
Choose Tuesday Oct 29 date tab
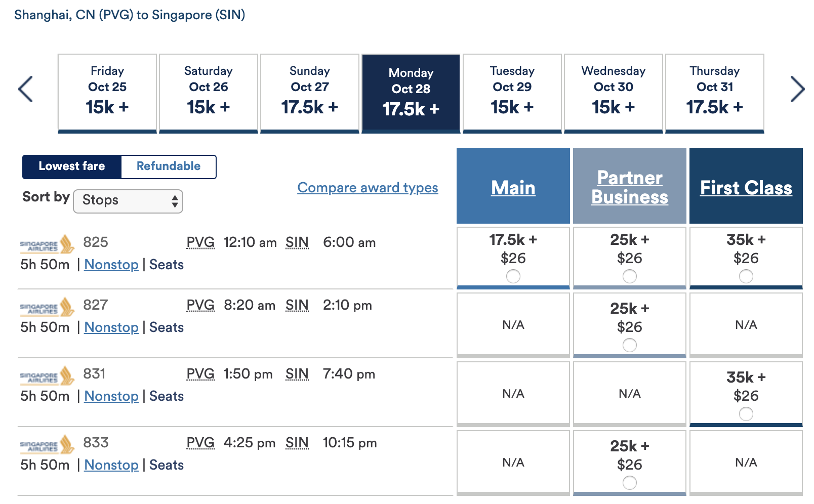(512, 93)
